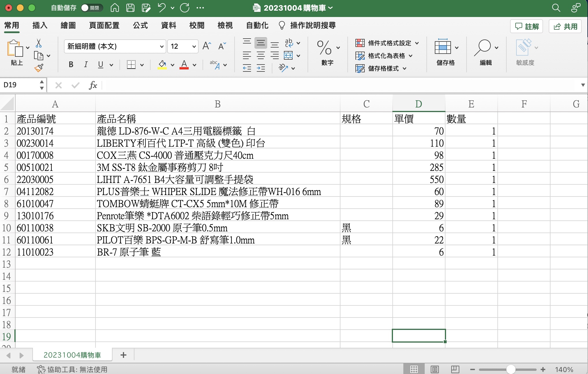
Task: Click the 註解 comments button
Action: coord(527,27)
